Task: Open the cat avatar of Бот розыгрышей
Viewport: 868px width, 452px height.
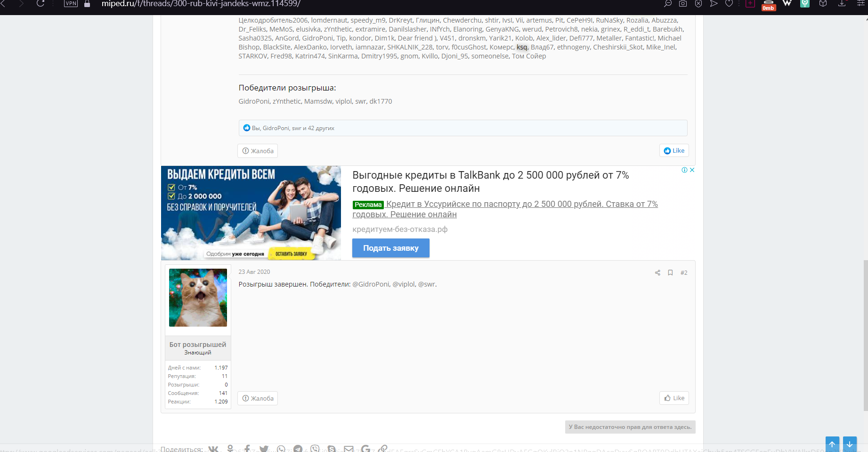Action: (198, 297)
